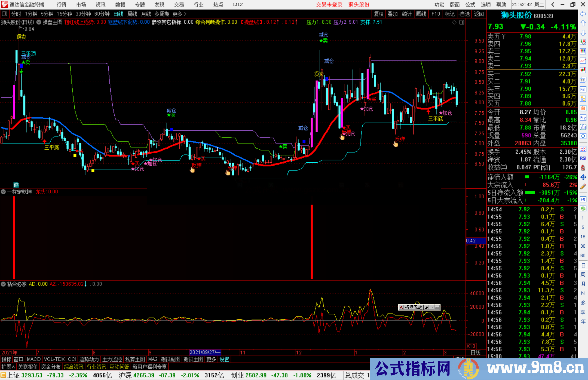Toggle the diamond marker at chart top right
Image resolution: width=588 pixels, height=380 pixels.
point(454,22)
